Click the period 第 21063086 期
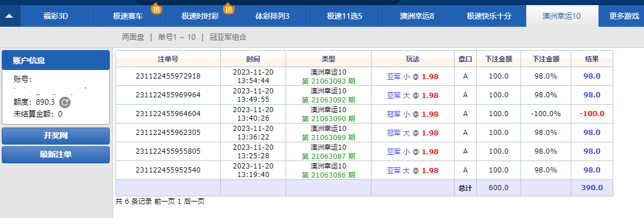644x218 pixels. pos(329,175)
